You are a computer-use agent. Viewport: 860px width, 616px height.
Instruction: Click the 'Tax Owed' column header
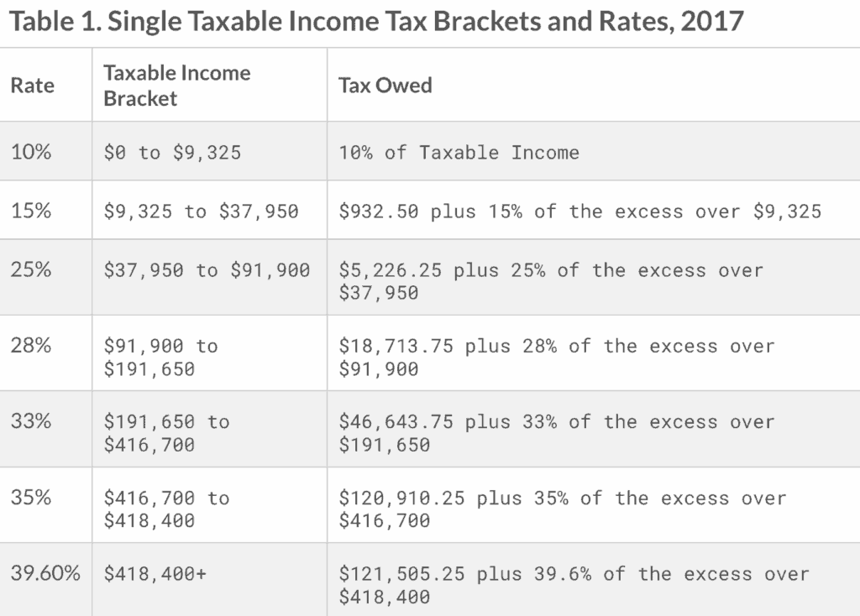coord(385,86)
